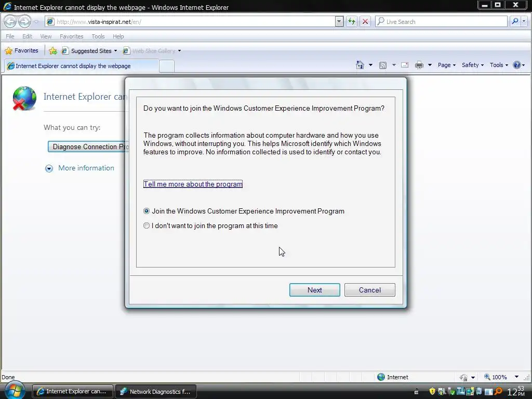532x399 pixels.
Task: Click the Read Mail envelope icon
Action: click(x=405, y=65)
